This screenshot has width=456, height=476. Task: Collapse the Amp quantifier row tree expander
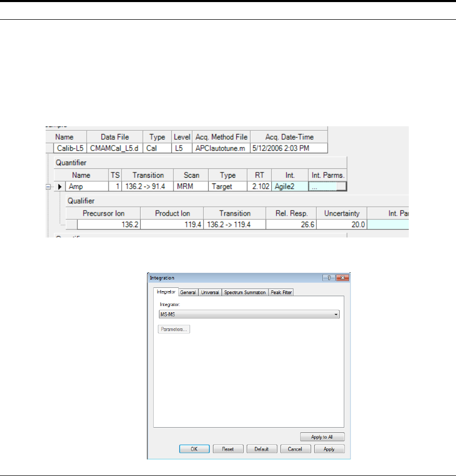click(48, 187)
